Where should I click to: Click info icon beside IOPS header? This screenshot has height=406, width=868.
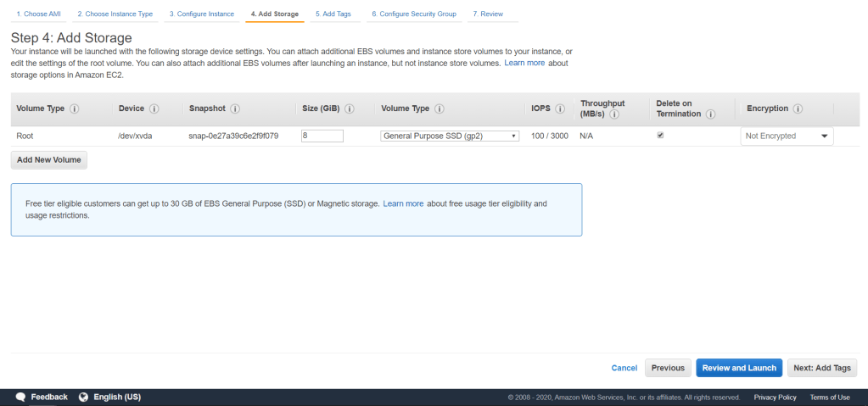tap(560, 108)
